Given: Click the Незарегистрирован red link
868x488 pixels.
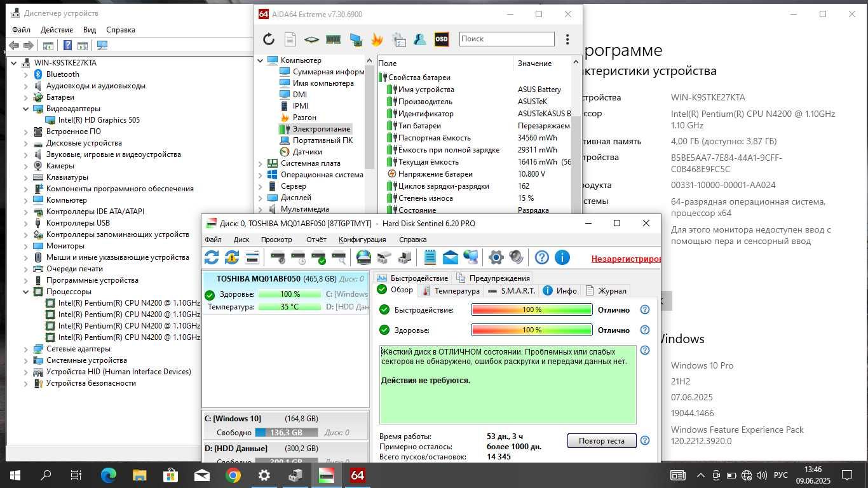Looking at the screenshot, I should [x=626, y=259].
